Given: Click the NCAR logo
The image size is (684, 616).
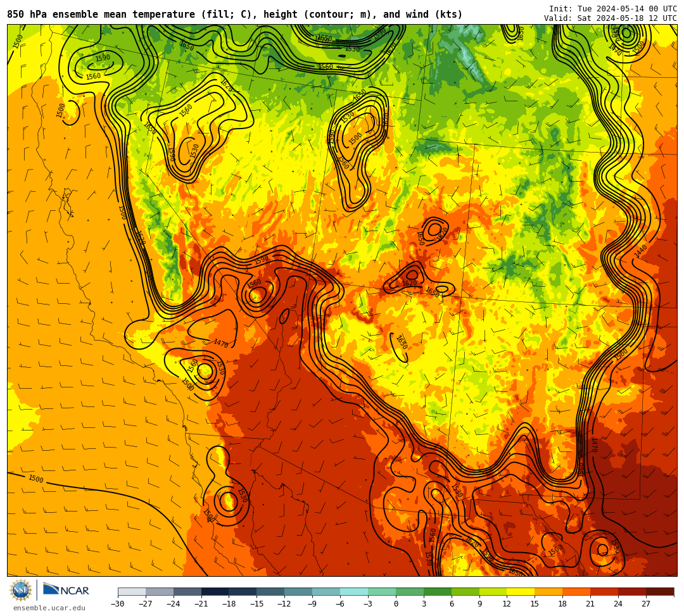Looking at the screenshot, I should tap(66, 590).
